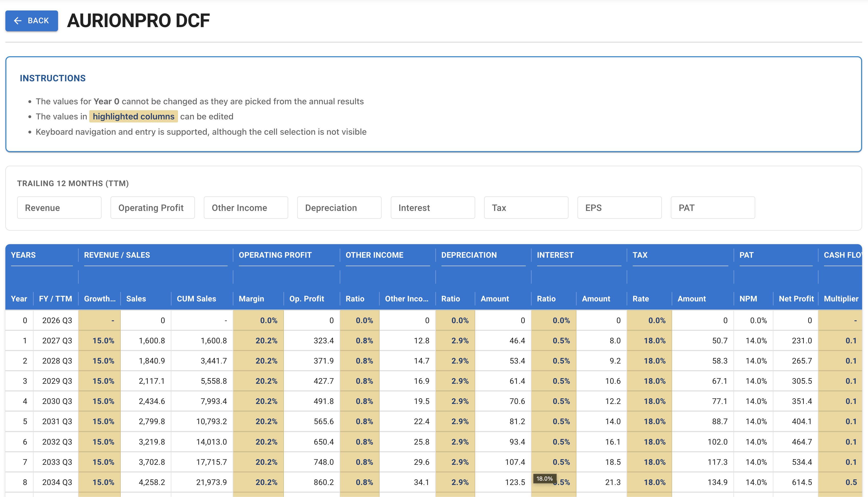Click the CUM Sales column header
Image resolution: width=868 pixels, height=497 pixels.
pos(196,299)
